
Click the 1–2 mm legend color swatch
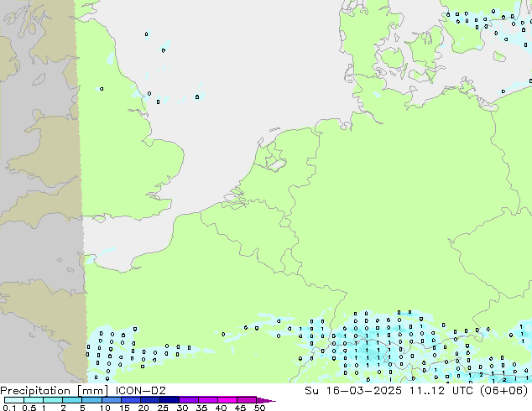(53, 400)
